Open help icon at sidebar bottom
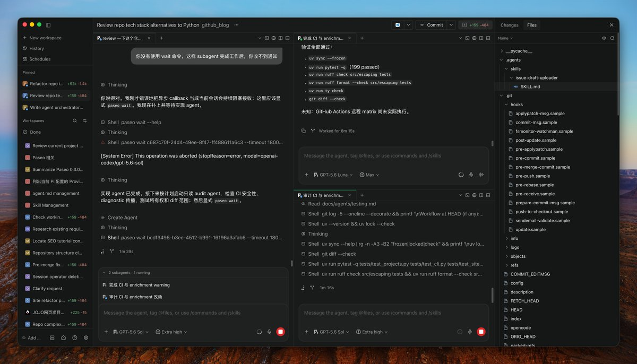The image size is (637, 364). click(75, 337)
